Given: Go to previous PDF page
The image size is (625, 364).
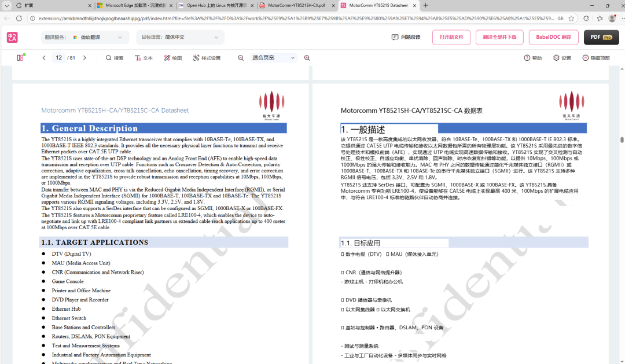Looking at the screenshot, I should click(44, 58).
